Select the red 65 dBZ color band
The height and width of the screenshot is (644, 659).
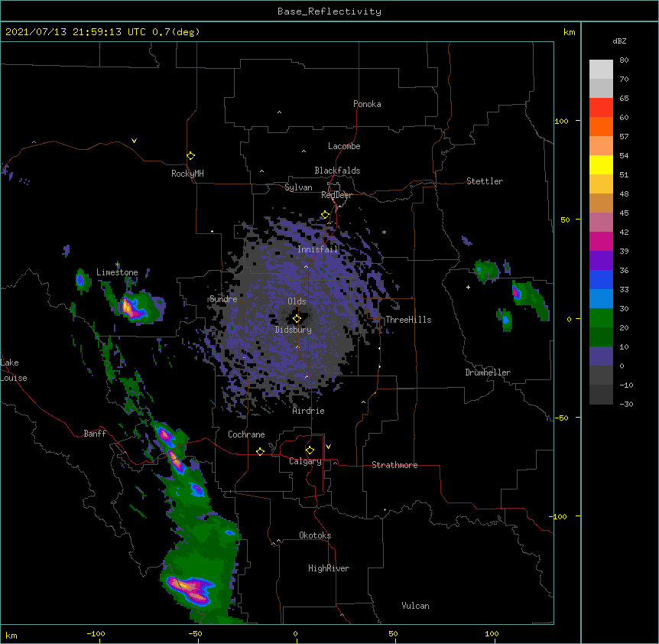pos(601,108)
